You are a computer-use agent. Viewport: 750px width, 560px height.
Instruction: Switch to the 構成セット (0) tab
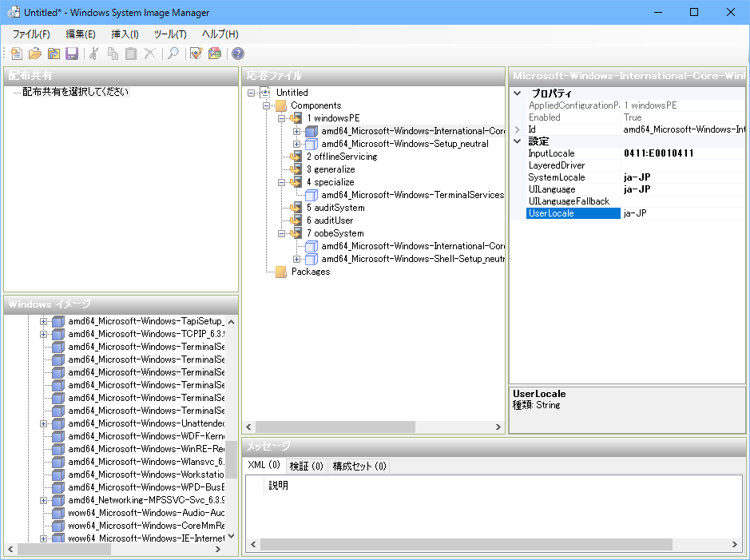point(359,466)
